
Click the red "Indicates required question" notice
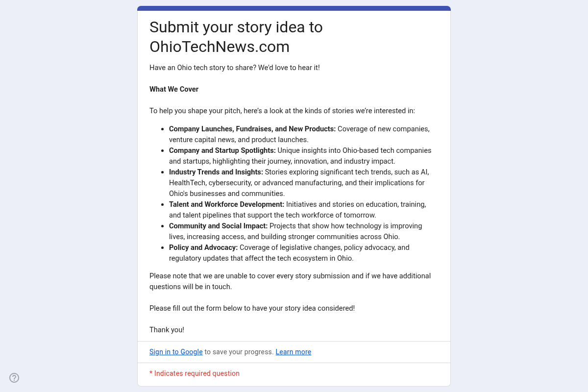[195, 373]
